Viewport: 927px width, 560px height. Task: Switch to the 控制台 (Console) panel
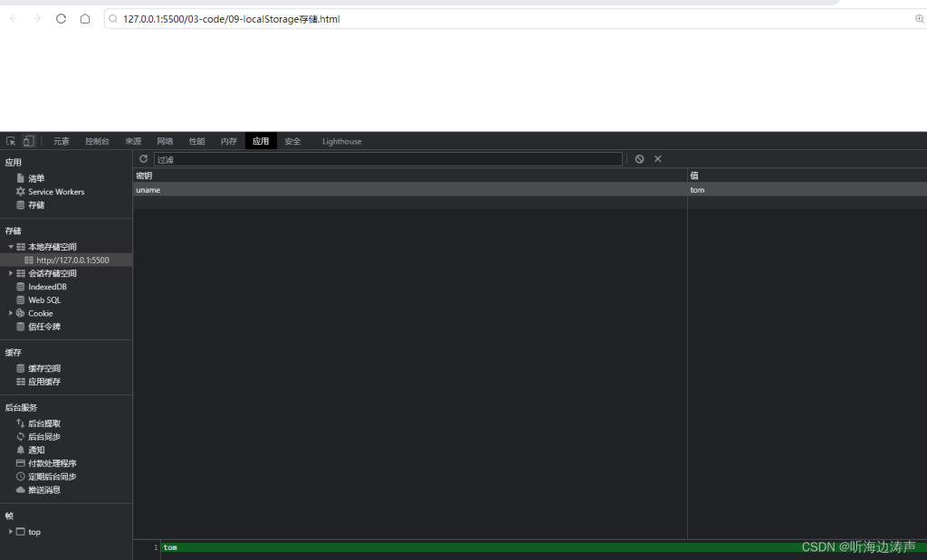[96, 141]
